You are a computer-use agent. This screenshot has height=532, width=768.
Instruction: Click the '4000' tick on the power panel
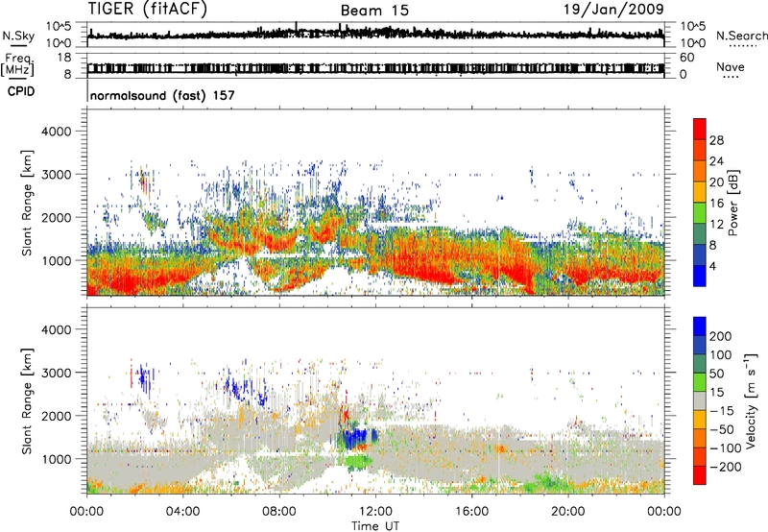pyautogui.click(x=56, y=132)
